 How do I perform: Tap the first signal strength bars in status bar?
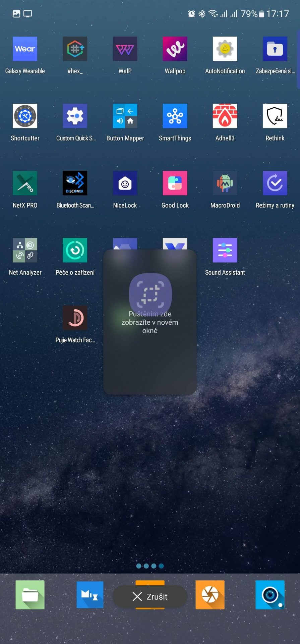point(224,14)
